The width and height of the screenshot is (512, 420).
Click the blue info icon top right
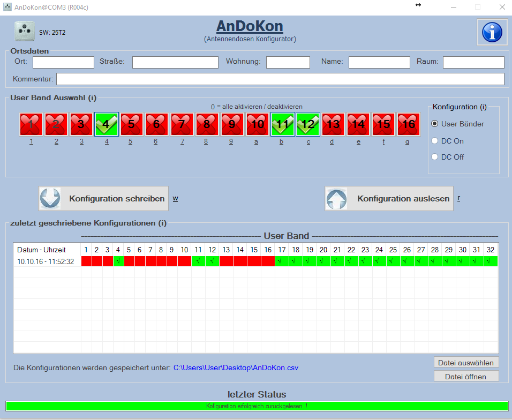point(492,32)
